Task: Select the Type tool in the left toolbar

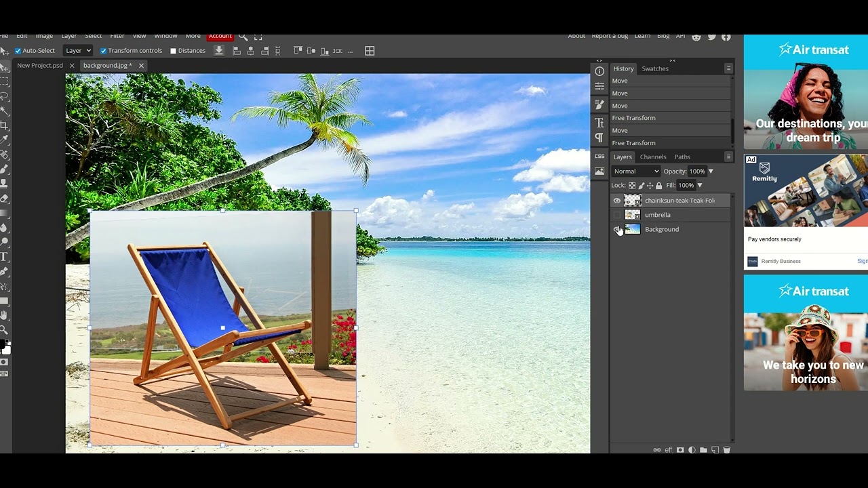Action: pyautogui.click(x=4, y=257)
